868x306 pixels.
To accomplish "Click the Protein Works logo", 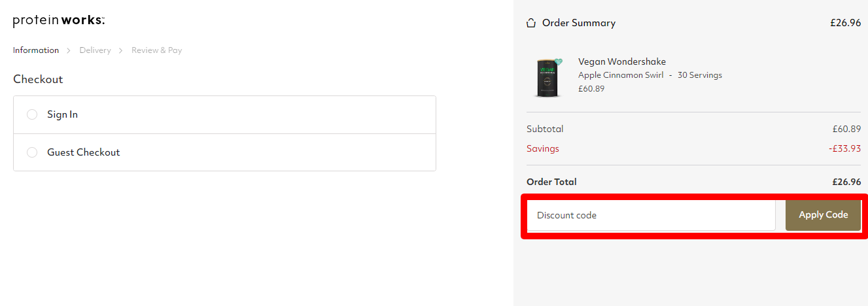I will [x=59, y=21].
